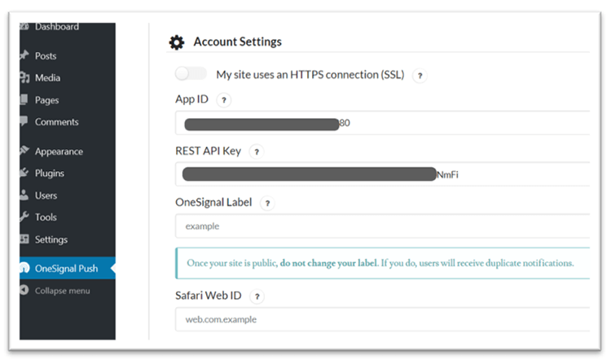611x364 pixels.
Task: Click the Safari Web ID input field
Action: click(381, 319)
